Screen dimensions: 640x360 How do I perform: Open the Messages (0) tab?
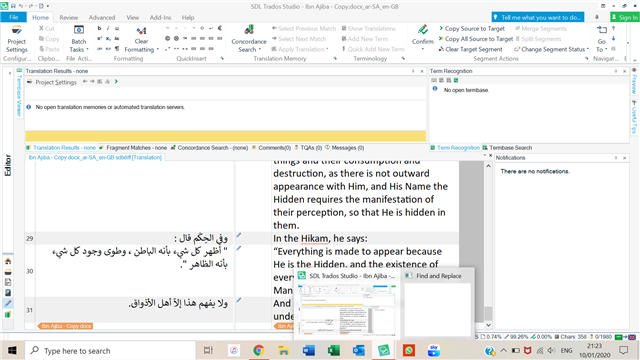point(344,148)
